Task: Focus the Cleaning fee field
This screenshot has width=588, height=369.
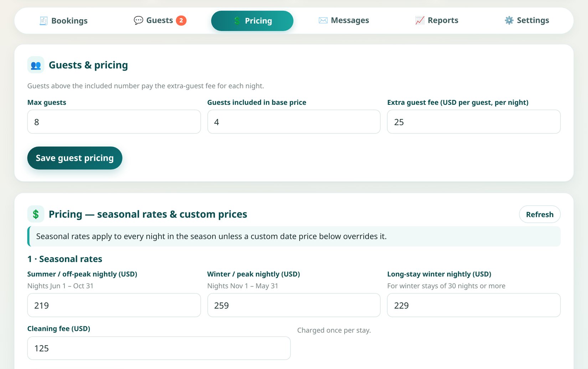Action: [159, 348]
